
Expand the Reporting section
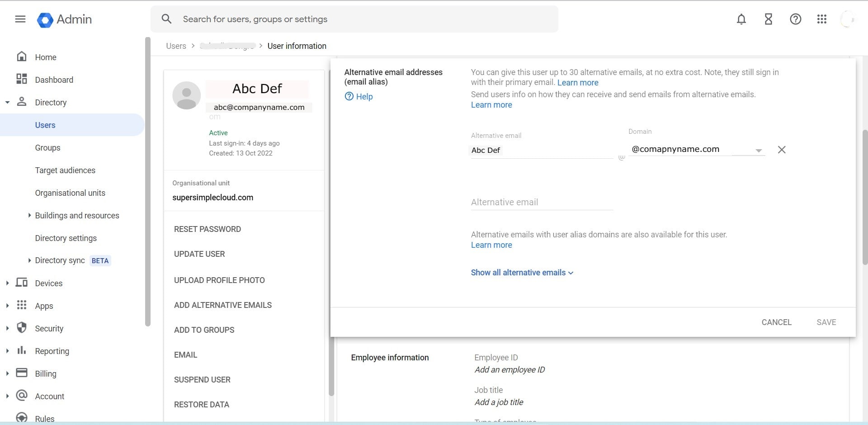7,351
